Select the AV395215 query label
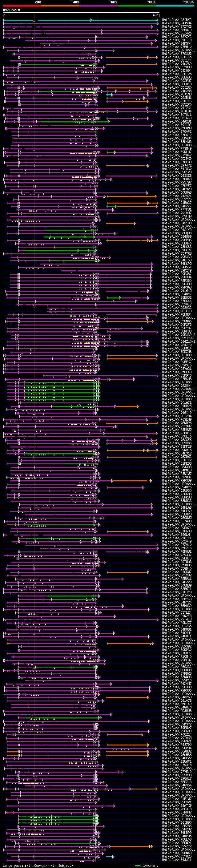 (11, 10)
